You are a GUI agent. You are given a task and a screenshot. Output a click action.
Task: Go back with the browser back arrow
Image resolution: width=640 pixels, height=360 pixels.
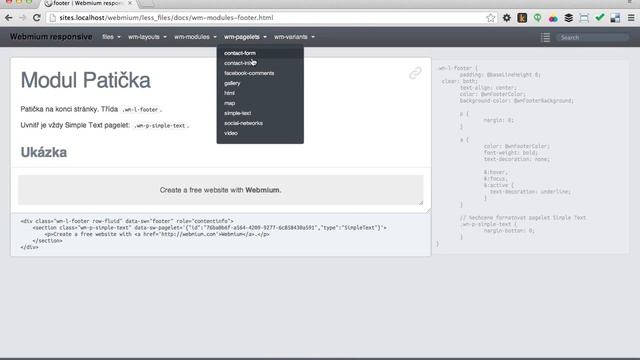(x=9, y=18)
